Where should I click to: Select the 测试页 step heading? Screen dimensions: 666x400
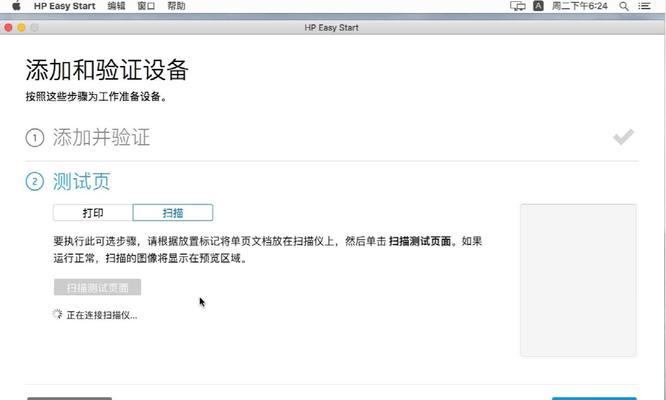pos(82,182)
